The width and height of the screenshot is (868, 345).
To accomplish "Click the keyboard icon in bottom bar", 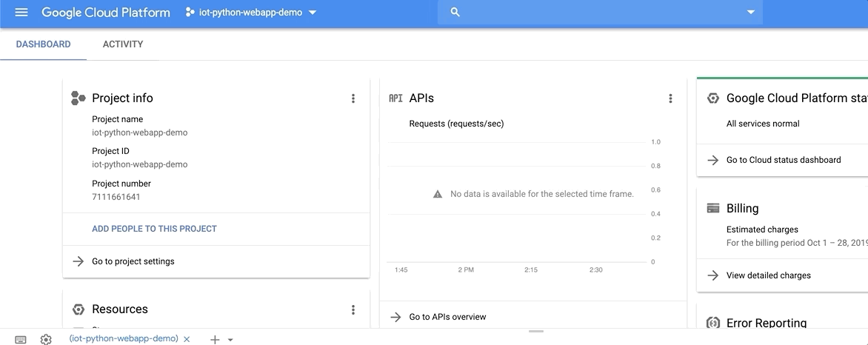I will (x=21, y=340).
